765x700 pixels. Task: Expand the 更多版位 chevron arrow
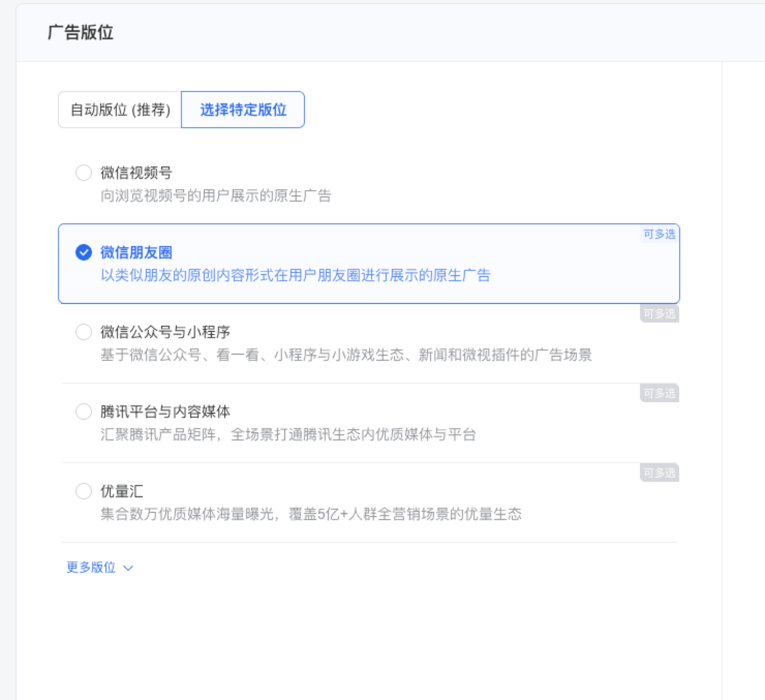(x=128, y=568)
